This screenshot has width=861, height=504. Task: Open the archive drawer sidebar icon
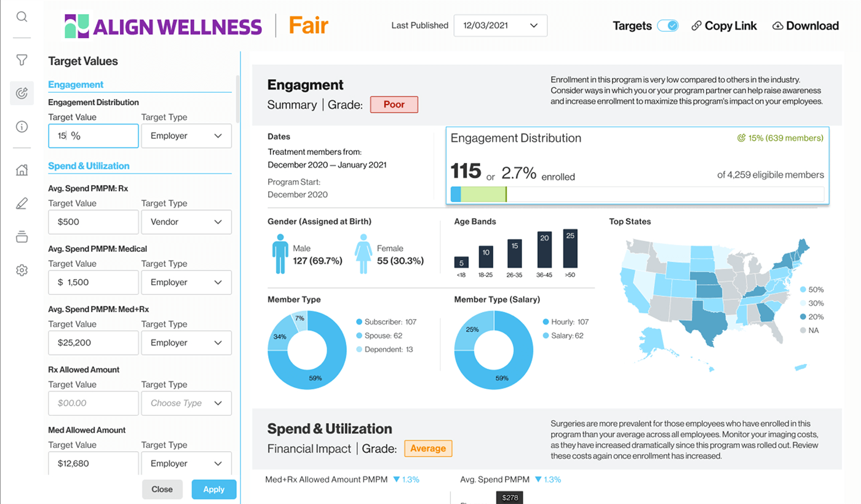[x=22, y=238]
